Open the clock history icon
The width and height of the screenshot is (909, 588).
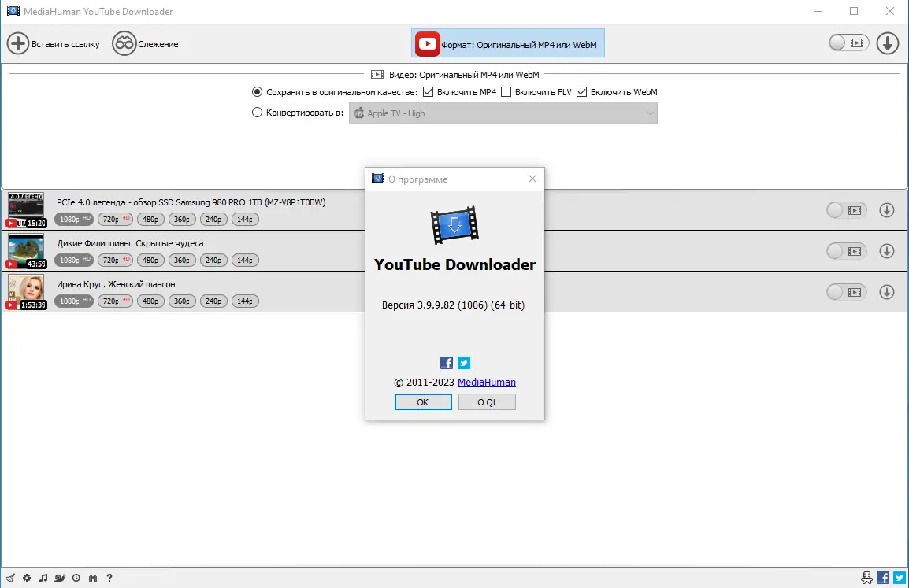click(76, 577)
